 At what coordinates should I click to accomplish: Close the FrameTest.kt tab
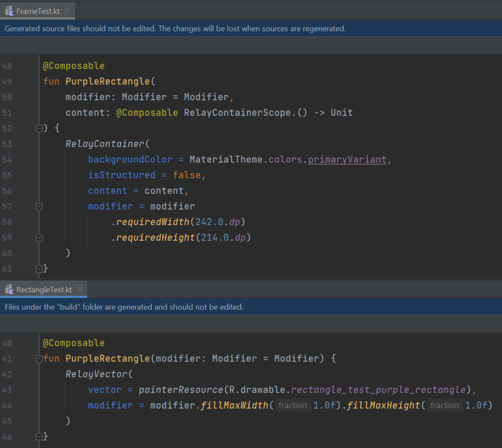[x=66, y=11]
